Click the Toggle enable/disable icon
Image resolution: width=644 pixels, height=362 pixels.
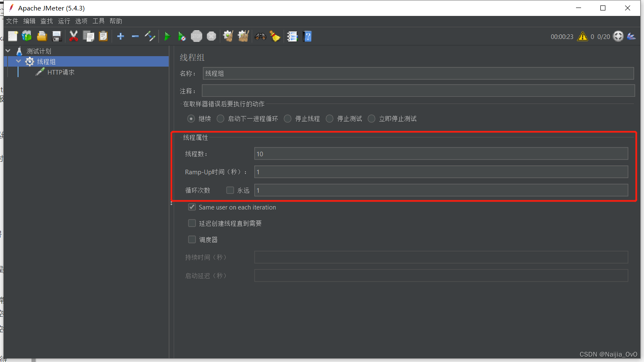tap(150, 36)
